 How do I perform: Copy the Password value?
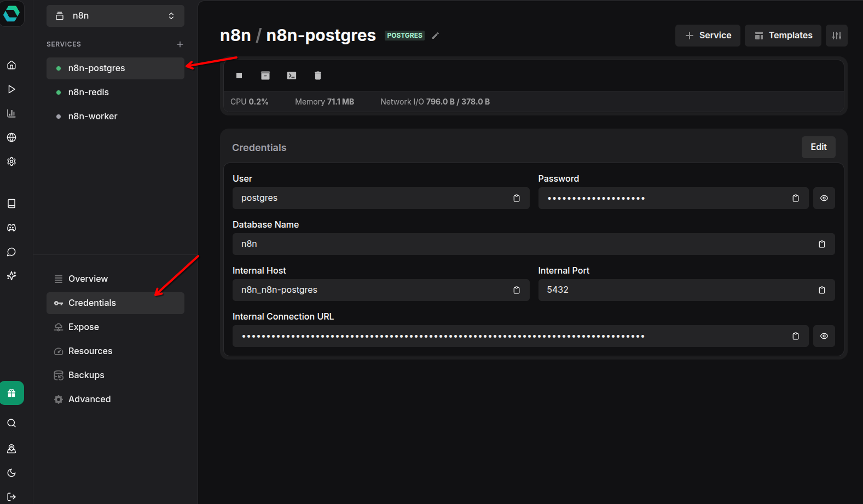coord(796,198)
